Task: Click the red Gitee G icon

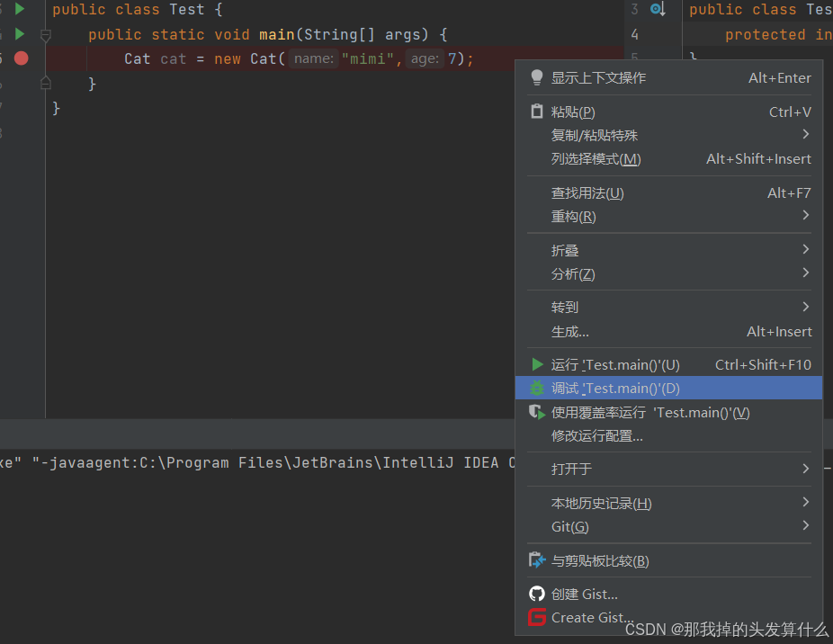Action: [x=537, y=617]
